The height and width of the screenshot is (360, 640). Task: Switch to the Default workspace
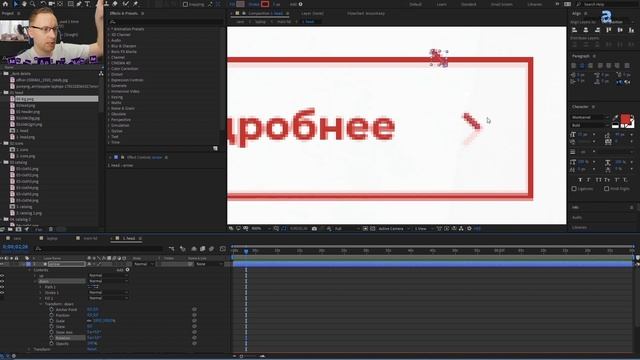[x=415, y=4]
